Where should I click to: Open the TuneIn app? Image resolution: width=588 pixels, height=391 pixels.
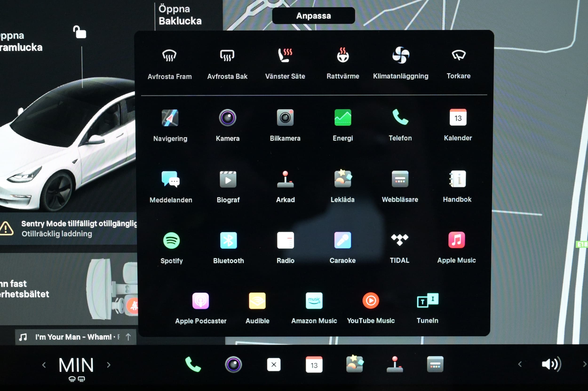(428, 309)
